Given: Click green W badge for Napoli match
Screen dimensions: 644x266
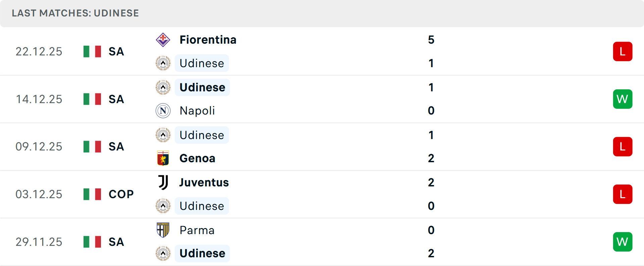Looking at the screenshot, I should (x=623, y=99).
